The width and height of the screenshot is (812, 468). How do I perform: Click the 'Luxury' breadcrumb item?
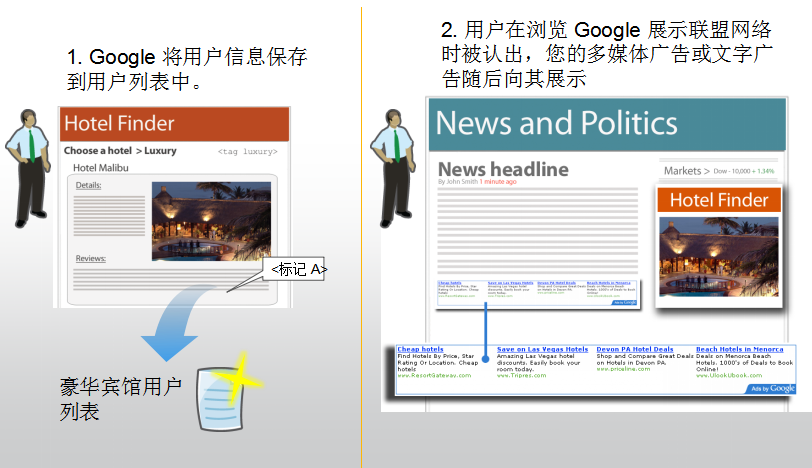[x=160, y=151]
